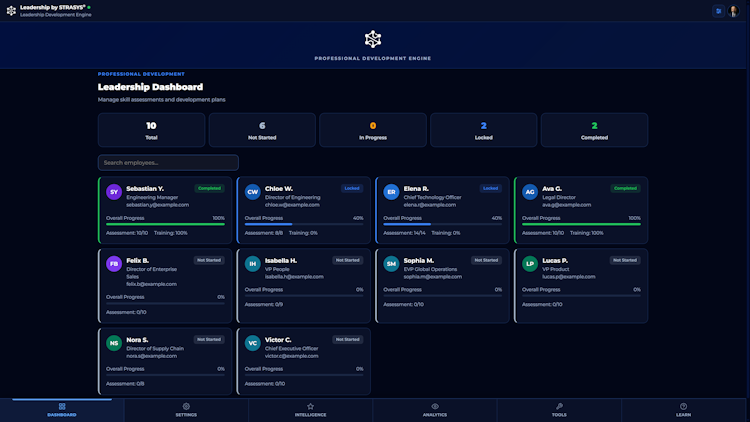Click the Search employees input field
The image size is (750, 422).
point(168,163)
